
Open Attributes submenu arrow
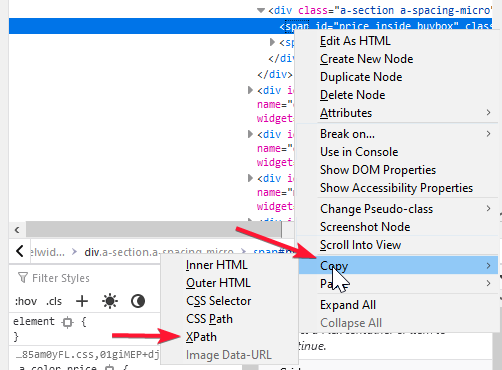click(488, 113)
